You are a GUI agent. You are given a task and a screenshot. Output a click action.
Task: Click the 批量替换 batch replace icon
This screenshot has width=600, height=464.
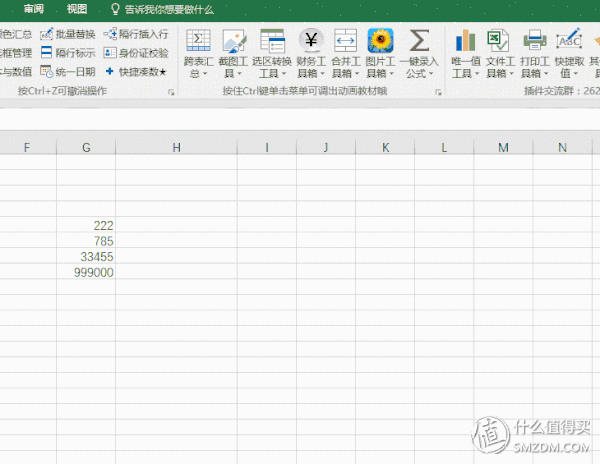pos(46,35)
